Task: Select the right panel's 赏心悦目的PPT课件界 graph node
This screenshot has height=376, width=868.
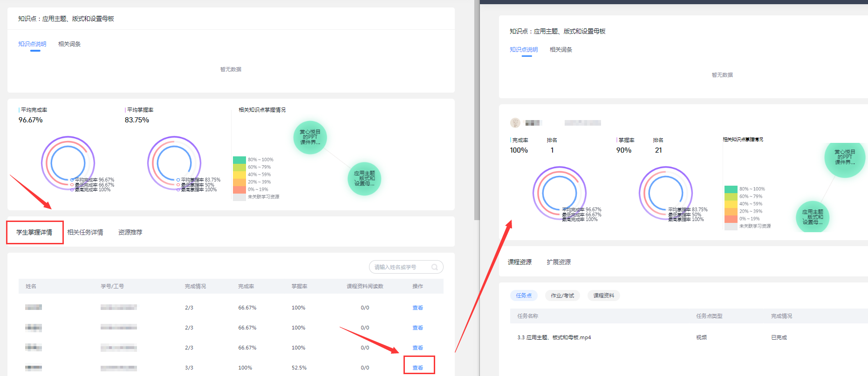Action: pyautogui.click(x=845, y=157)
